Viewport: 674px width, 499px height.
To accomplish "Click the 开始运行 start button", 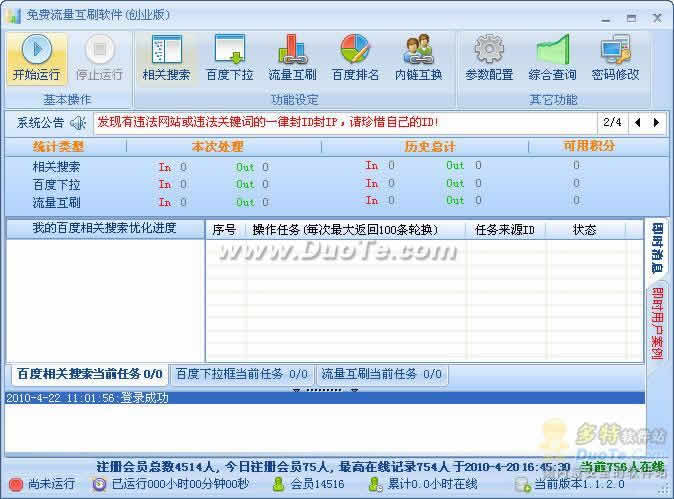I will pos(37,58).
